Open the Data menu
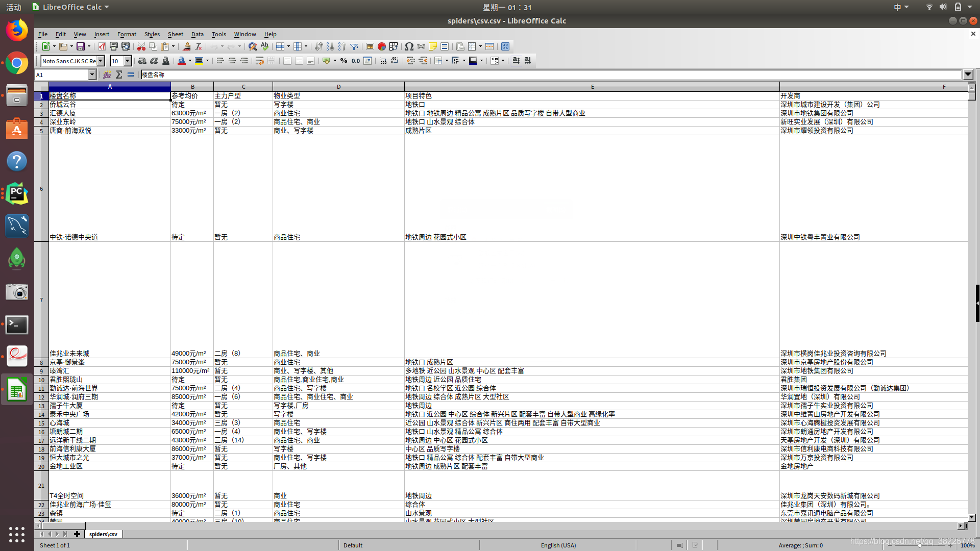 pos(198,34)
